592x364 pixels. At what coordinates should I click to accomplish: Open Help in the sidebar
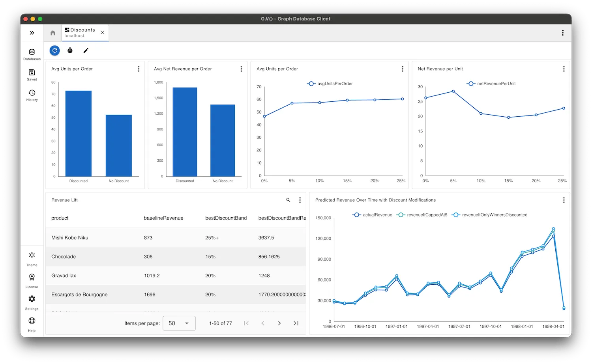[x=32, y=325]
